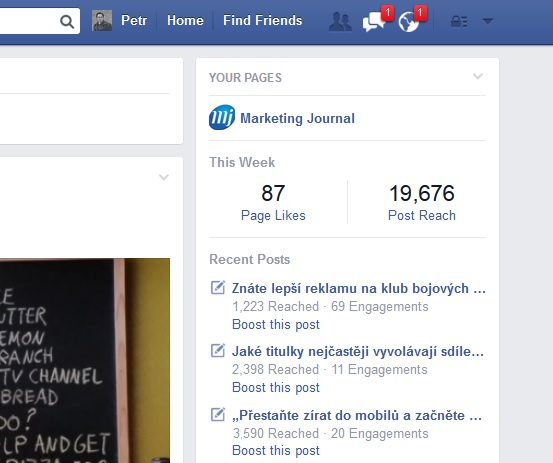Image resolution: width=553 pixels, height=463 pixels.
Task: Open post 'Jaké titulky nejčastěji vyvolávají'
Action: tap(358, 352)
